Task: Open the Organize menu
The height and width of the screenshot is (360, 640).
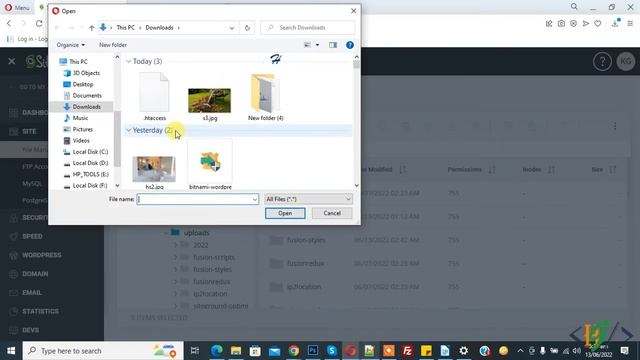Action: click(x=71, y=45)
